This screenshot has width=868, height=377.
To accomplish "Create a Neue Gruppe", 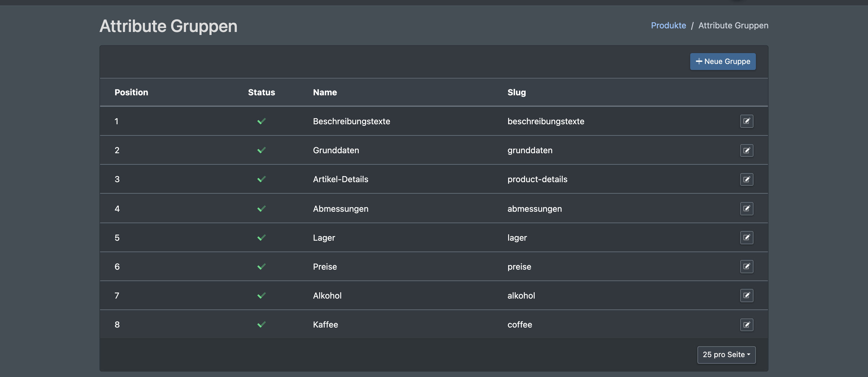I will 722,61.
